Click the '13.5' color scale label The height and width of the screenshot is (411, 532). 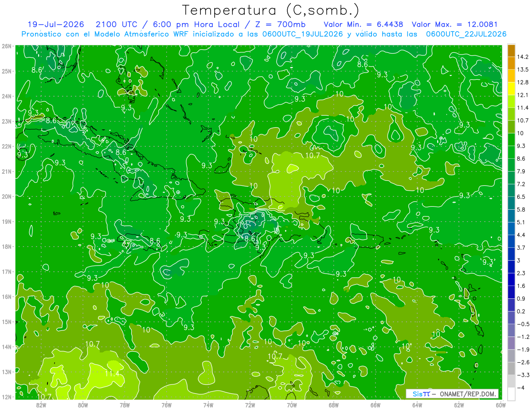pos(523,70)
